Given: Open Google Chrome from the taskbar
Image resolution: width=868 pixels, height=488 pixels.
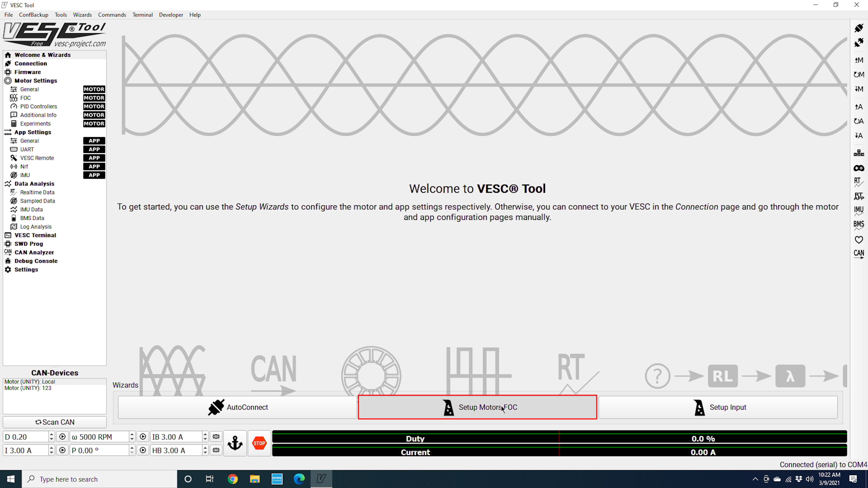Looking at the screenshot, I should (233, 479).
